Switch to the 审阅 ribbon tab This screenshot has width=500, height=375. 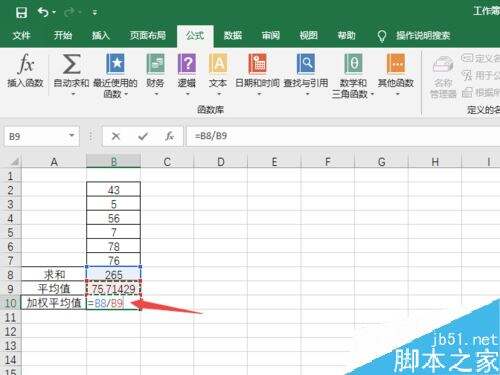click(x=271, y=35)
